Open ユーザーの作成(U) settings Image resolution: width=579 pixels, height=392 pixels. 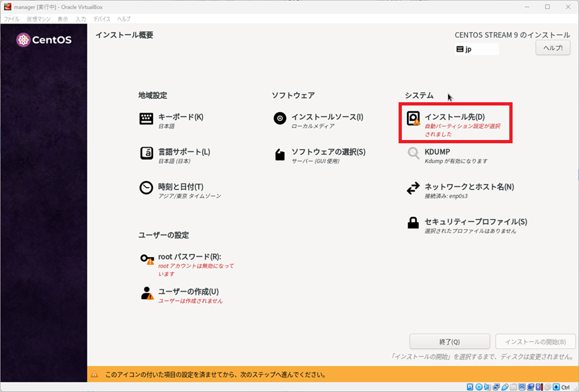tap(188, 292)
